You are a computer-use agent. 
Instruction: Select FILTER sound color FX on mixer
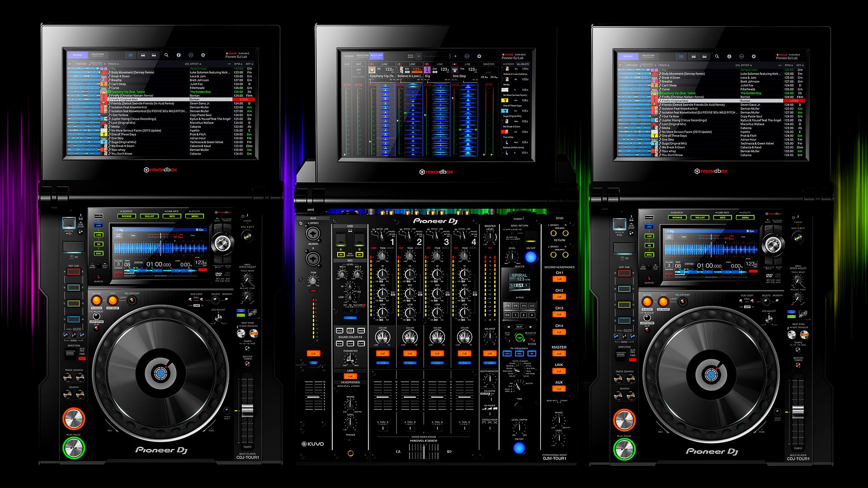[361, 344]
